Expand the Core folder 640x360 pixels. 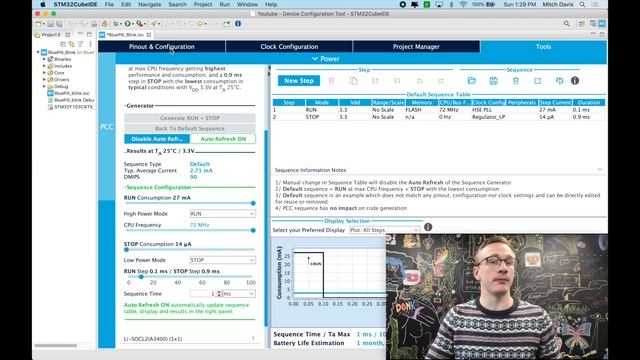(x=44, y=73)
